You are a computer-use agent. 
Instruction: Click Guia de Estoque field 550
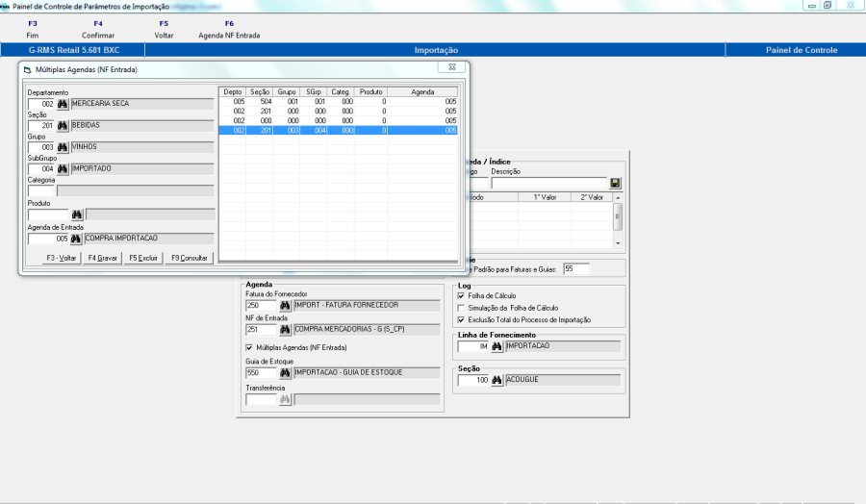point(261,373)
